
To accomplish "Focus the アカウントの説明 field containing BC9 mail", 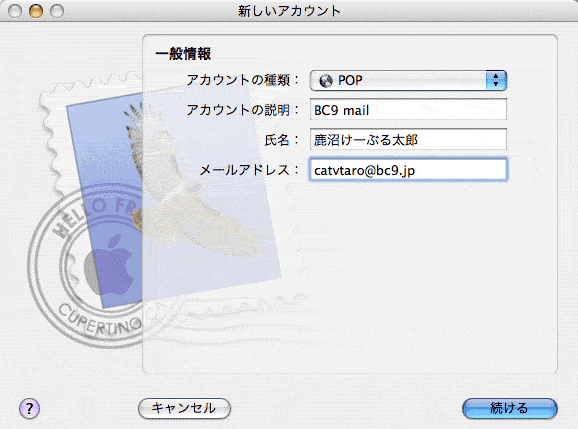I will click(x=408, y=109).
